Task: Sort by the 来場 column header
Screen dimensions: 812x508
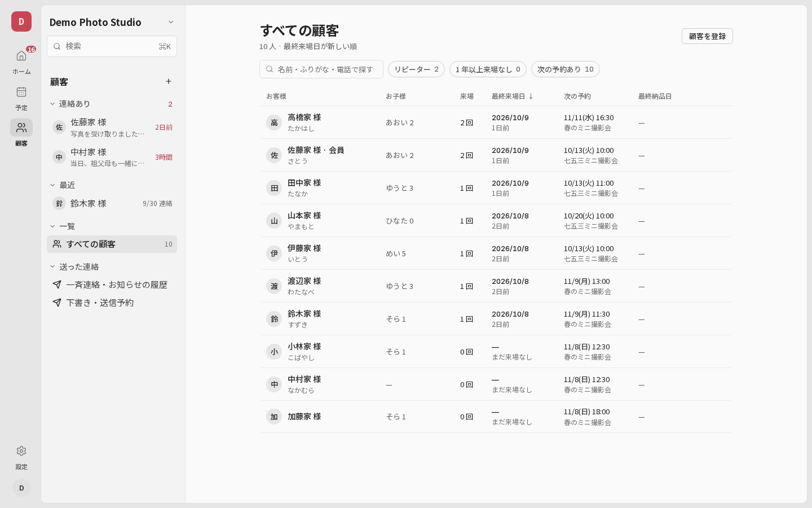Action: [x=466, y=97]
